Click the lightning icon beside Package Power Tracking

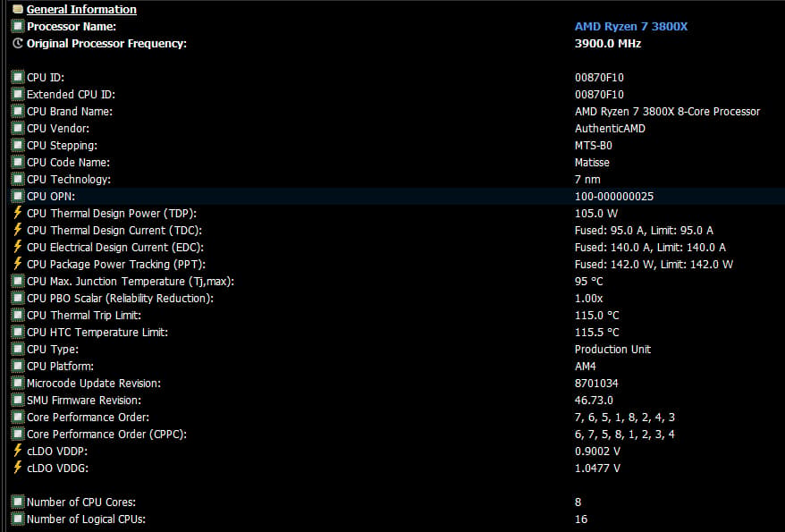tap(18, 264)
